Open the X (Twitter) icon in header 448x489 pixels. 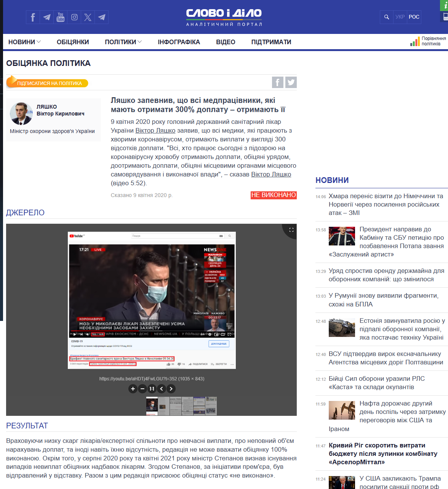[88, 17]
